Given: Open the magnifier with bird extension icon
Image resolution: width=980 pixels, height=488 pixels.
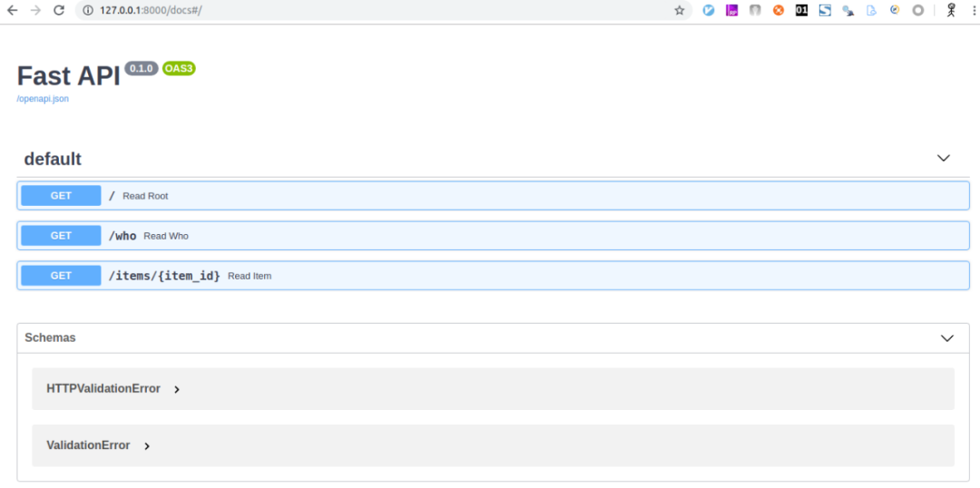Looking at the screenshot, I should [848, 11].
